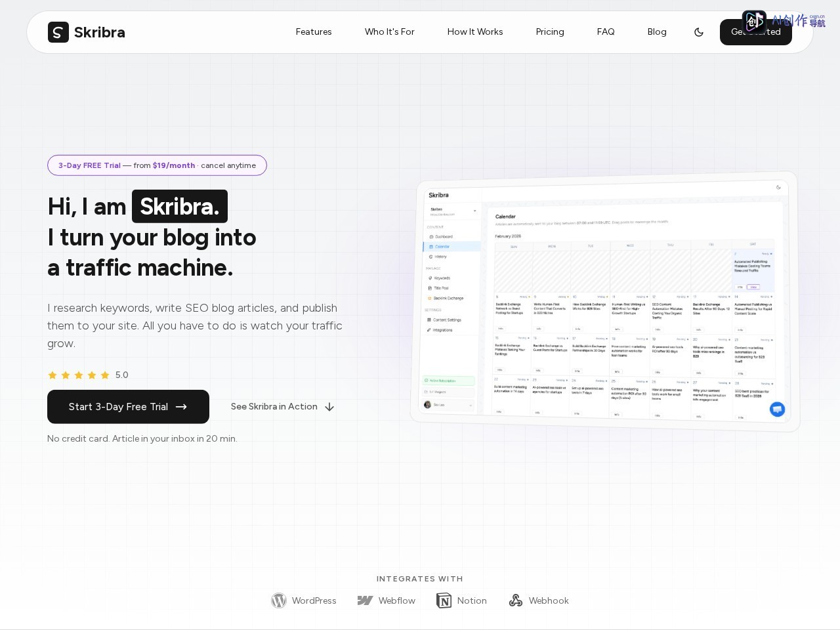Viewport: 840px width, 630px height.
Task: Follow the See Skribra in Action link
Action: click(x=283, y=407)
